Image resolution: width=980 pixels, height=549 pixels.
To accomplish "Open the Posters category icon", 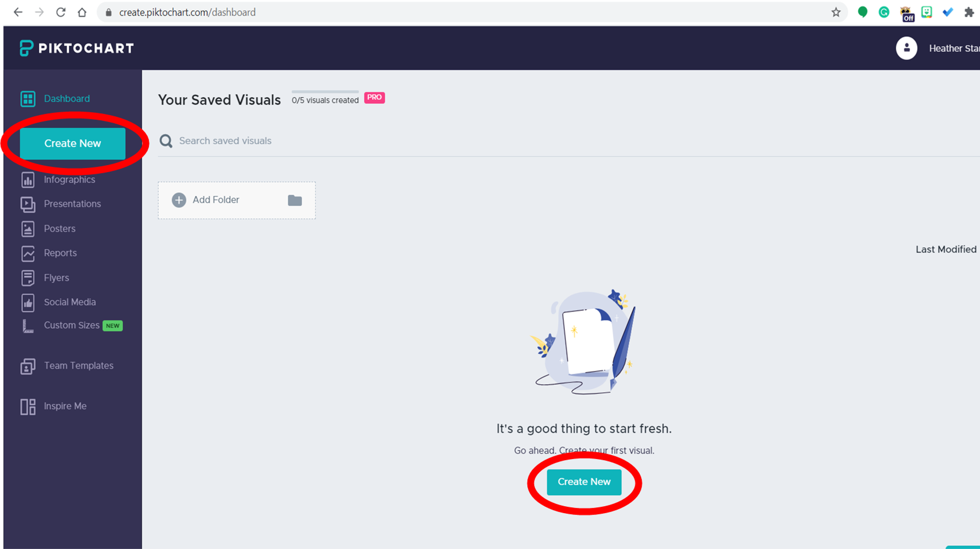I will (28, 229).
